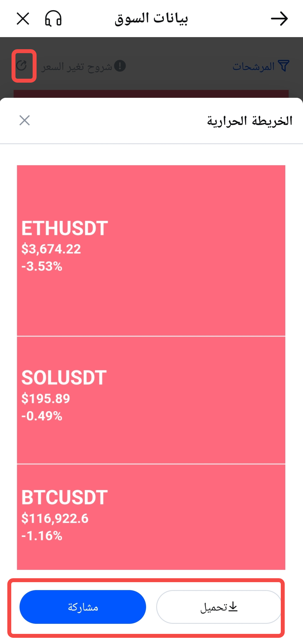Viewport: 303px width, 644px height.
Task: Click share icon beside شروح تغير السعر
Action: (x=22, y=66)
